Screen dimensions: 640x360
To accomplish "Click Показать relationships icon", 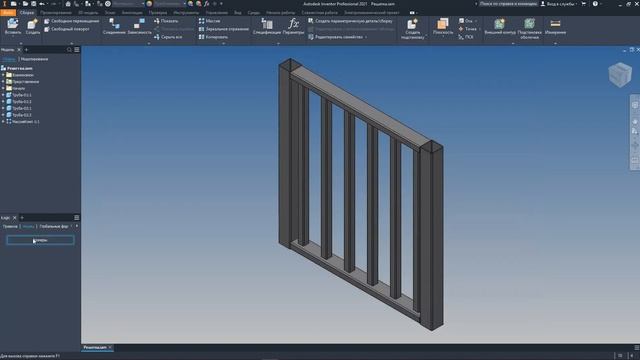I will click(x=166, y=21).
